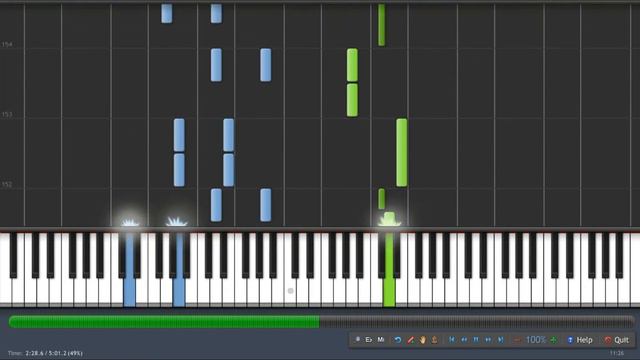Viewport: 640px width, 360px height.
Task: Click the 'Mi' toolbar button
Action: coord(381,340)
